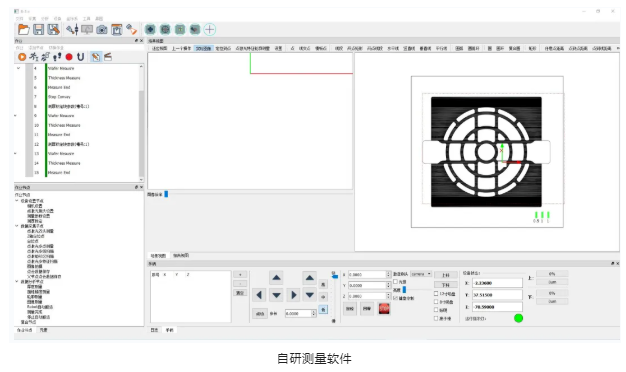Screen dimensions: 626x372
Task: Click the red record circle icon
Action: pyautogui.click(x=69, y=57)
